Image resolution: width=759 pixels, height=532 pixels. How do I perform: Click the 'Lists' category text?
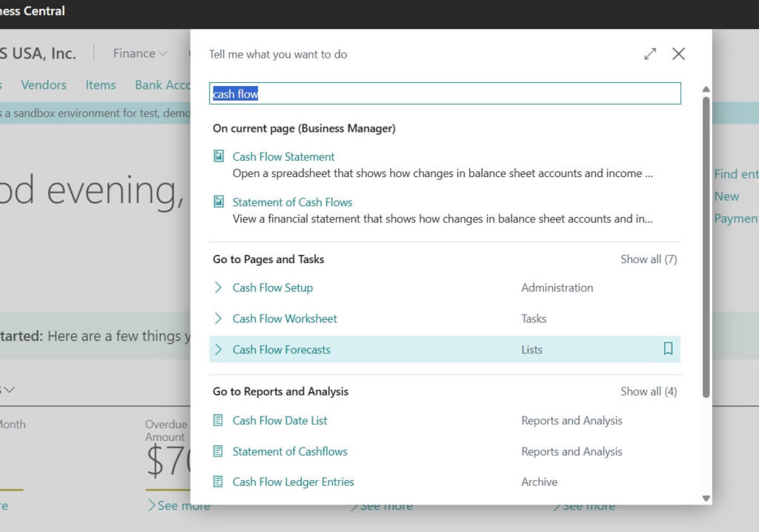pos(532,350)
